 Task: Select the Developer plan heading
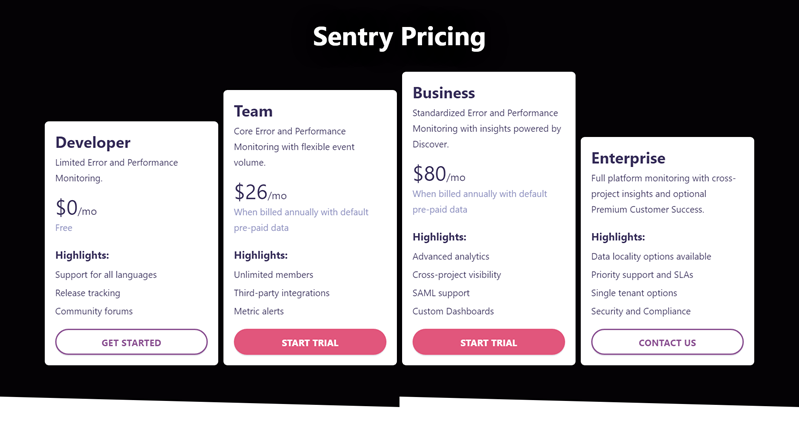(93, 142)
